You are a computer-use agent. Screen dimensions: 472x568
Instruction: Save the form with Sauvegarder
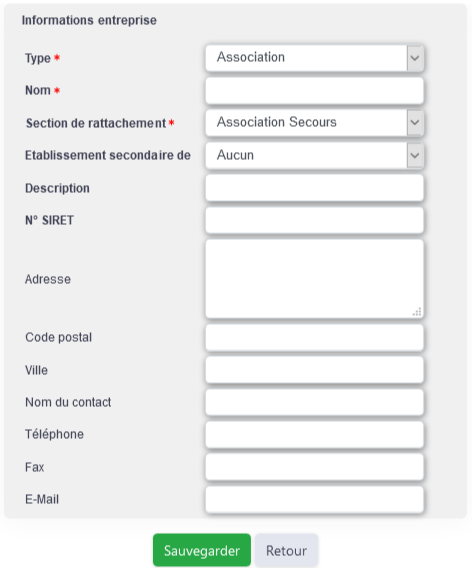pos(202,550)
